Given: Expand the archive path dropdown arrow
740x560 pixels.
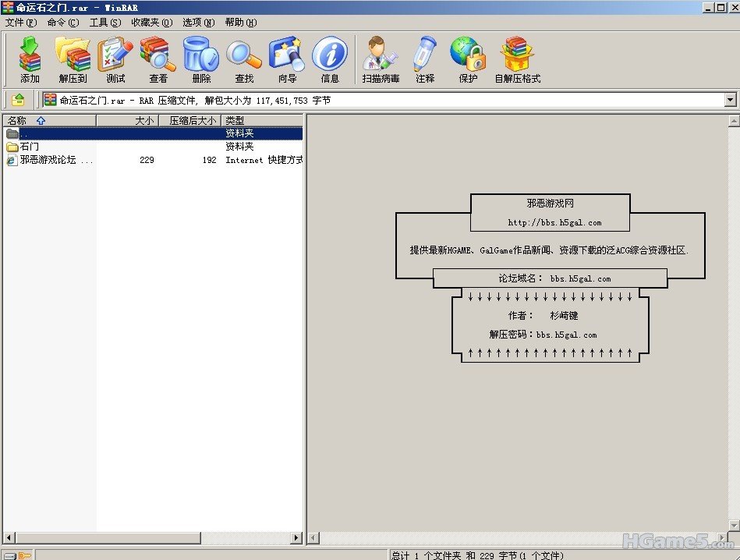Looking at the screenshot, I should pos(730,100).
